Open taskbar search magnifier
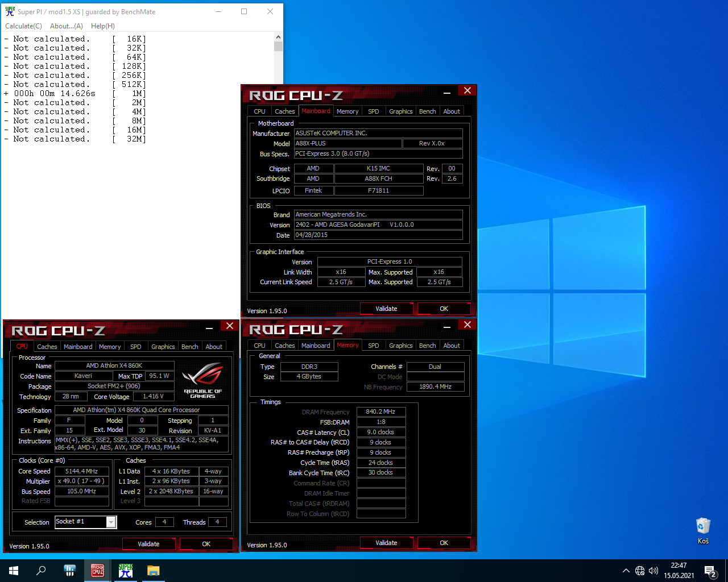 (41, 571)
